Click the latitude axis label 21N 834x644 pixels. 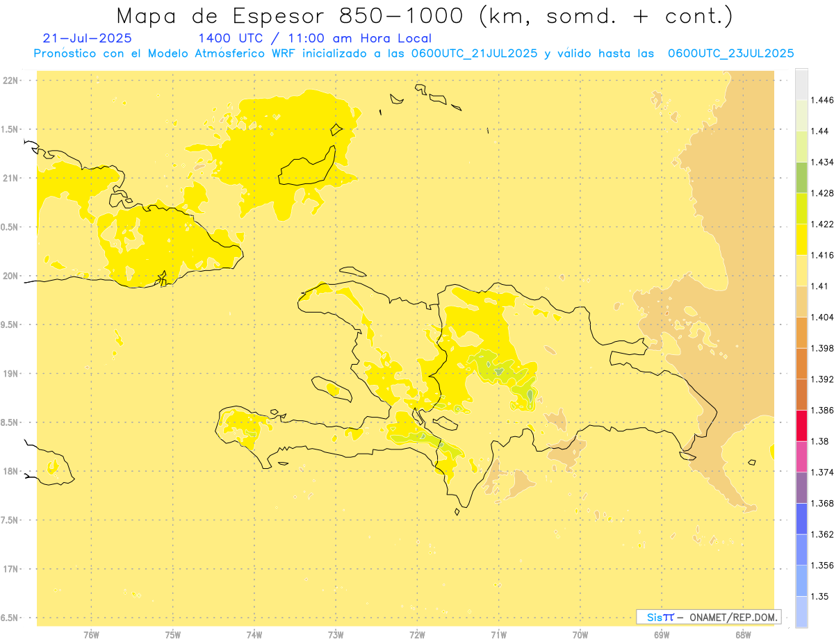(10, 178)
